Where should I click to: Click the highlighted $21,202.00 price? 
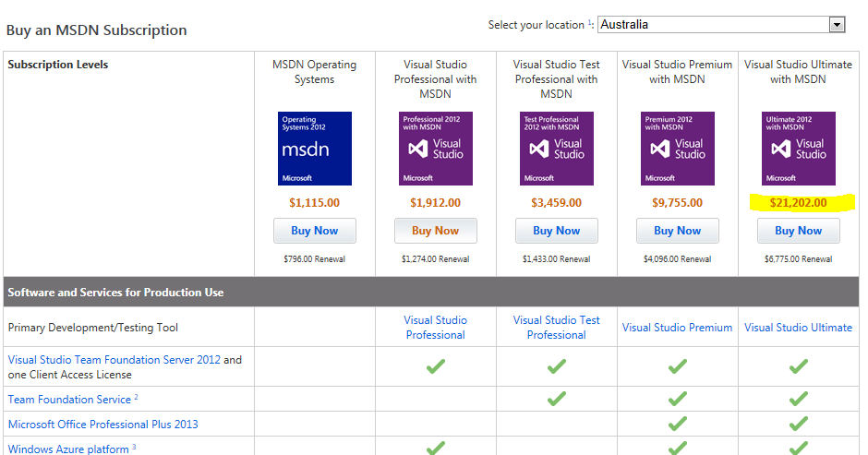(798, 203)
